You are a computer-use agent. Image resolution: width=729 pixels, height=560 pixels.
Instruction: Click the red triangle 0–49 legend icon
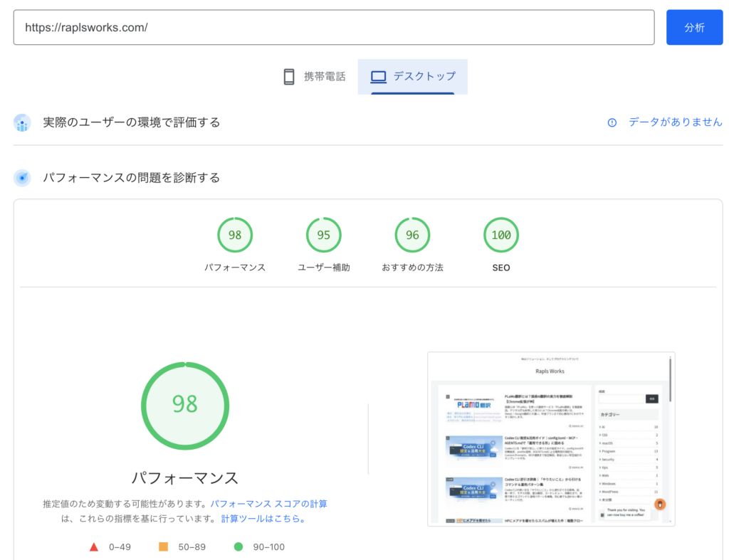[x=93, y=546]
